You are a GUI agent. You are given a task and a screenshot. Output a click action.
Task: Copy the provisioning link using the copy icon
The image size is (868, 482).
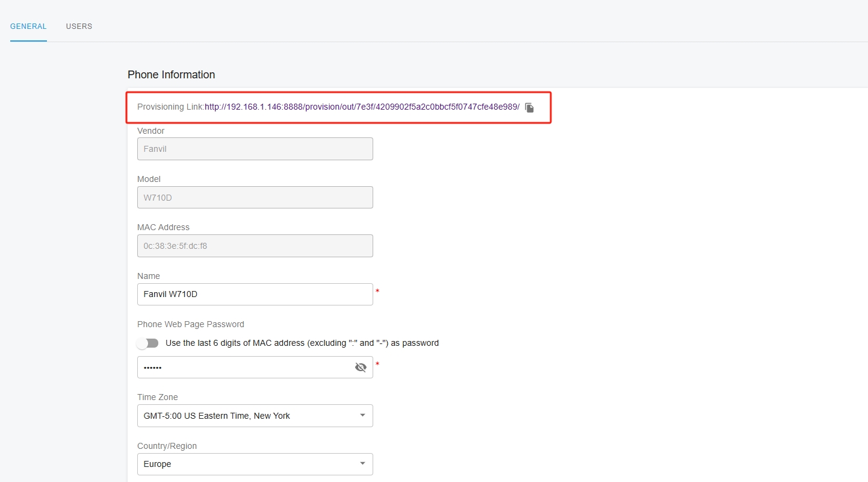coord(529,107)
